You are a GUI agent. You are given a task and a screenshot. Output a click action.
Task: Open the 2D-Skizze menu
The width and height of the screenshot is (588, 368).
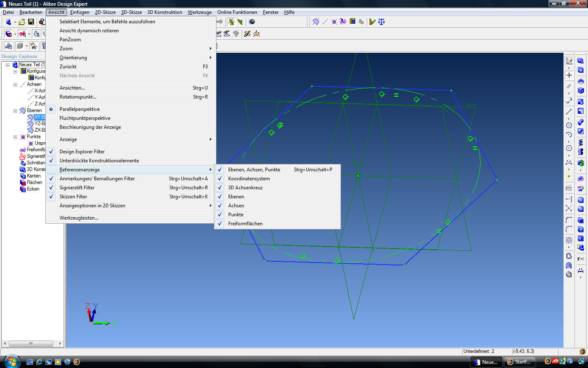pyautogui.click(x=105, y=12)
